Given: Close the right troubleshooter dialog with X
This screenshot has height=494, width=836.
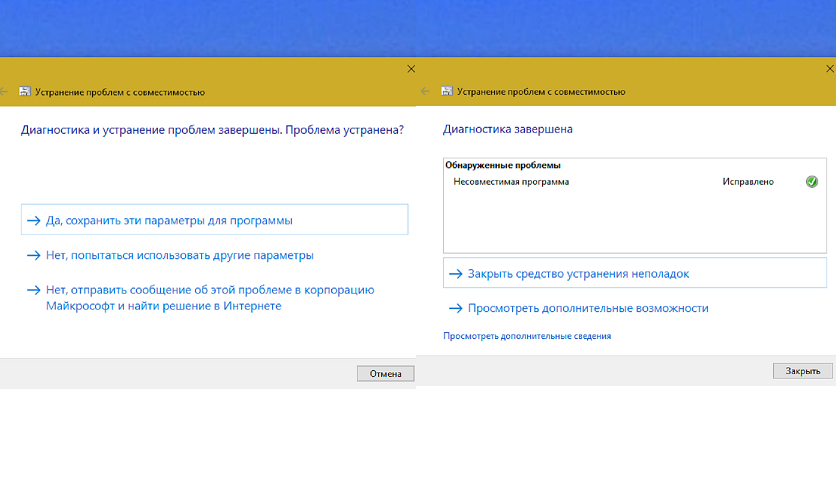Looking at the screenshot, I should [x=830, y=69].
